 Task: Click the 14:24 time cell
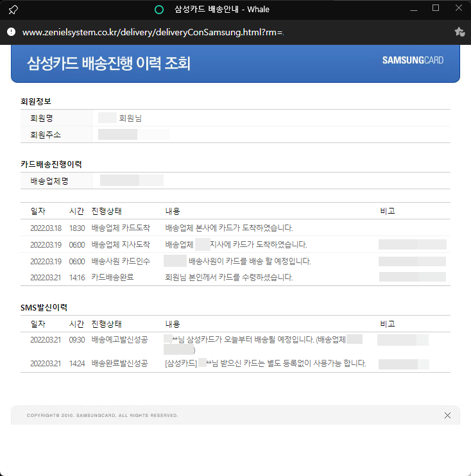[x=77, y=363]
